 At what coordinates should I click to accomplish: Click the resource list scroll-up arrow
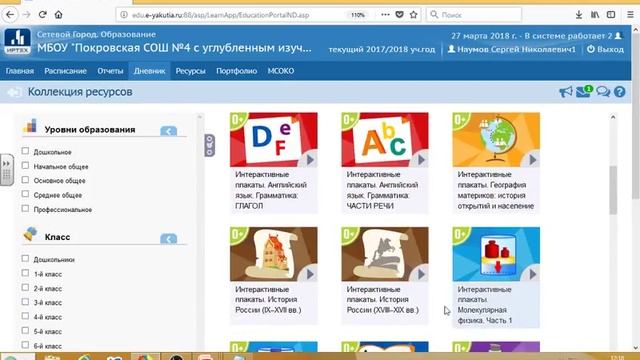pos(613,117)
